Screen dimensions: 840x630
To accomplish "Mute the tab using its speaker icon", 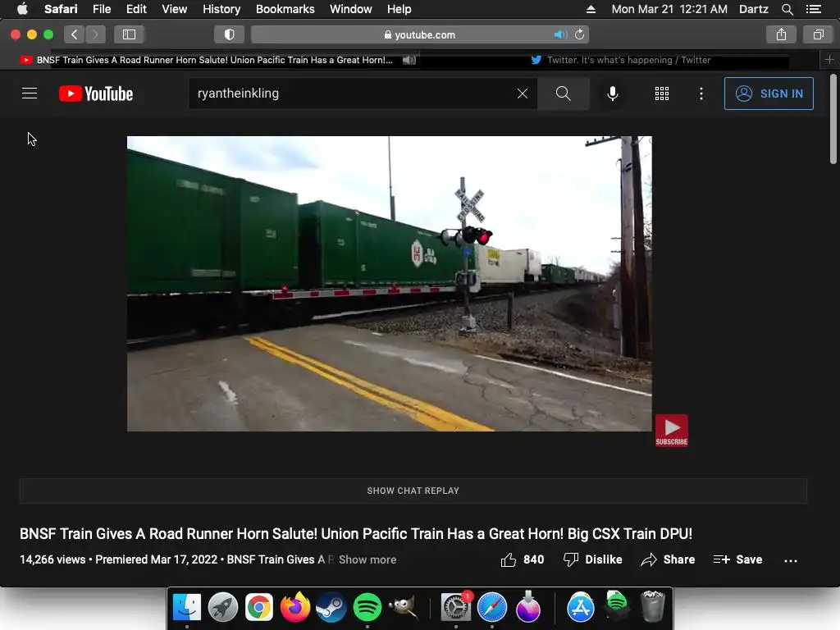I will 409,60.
